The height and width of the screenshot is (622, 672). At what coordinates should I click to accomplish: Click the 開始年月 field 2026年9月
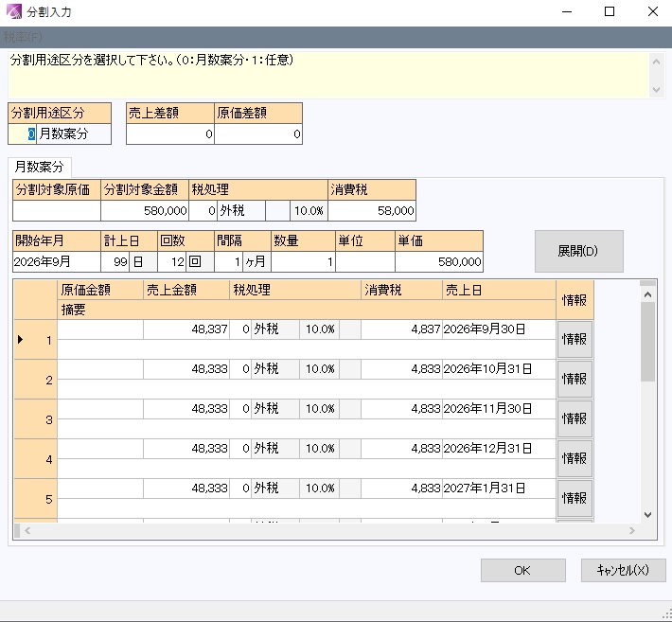[x=57, y=261]
